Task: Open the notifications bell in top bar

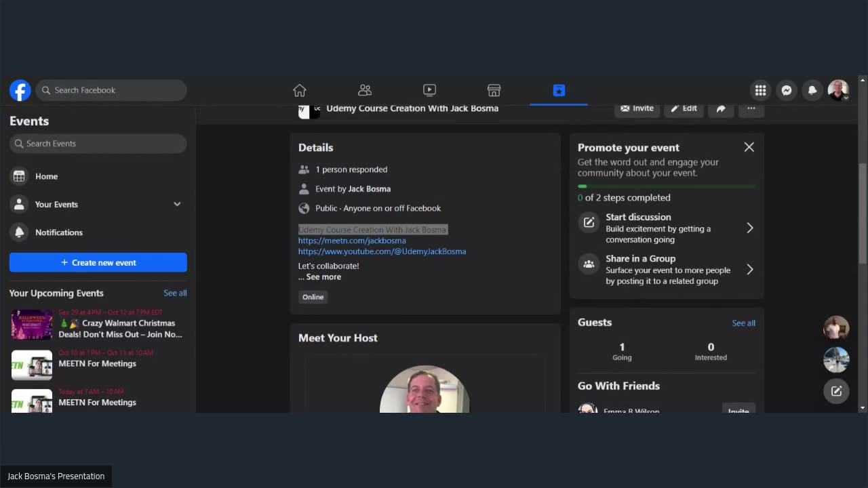Action: point(812,90)
